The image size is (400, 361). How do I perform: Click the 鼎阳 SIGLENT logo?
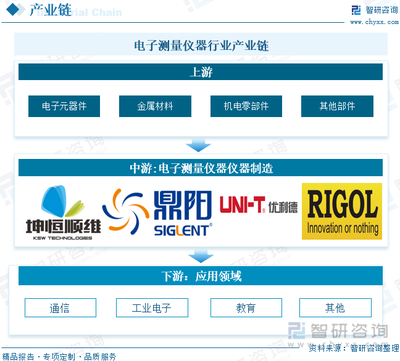pyautogui.click(x=157, y=212)
